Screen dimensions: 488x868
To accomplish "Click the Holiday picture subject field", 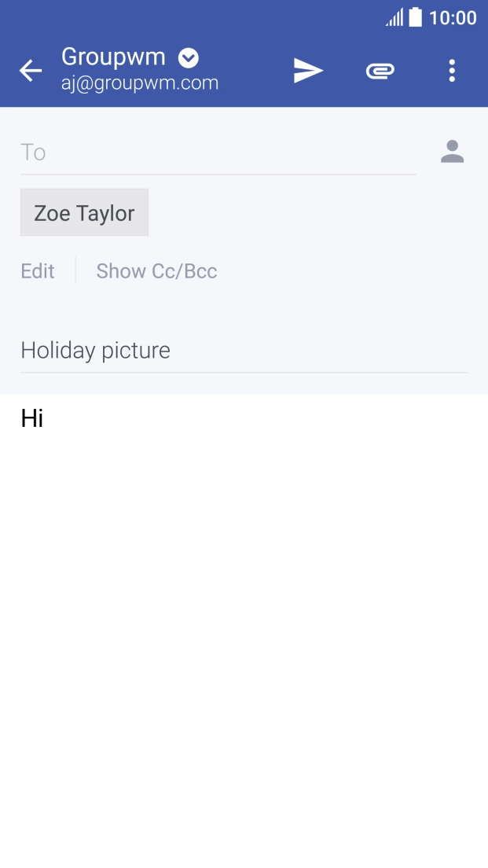I will [244, 351].
